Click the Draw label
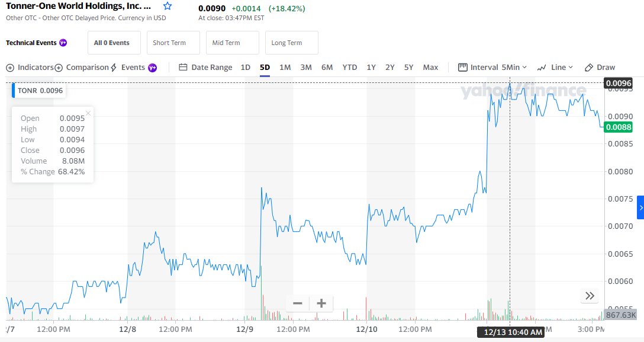The image size is (644, 342). click(606, 68)
